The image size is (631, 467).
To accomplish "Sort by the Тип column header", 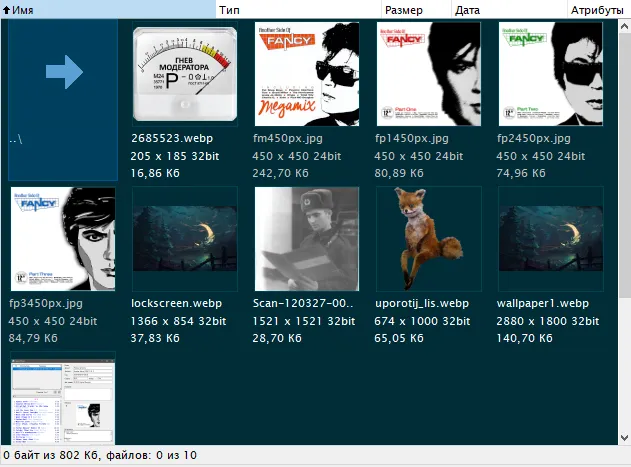I will click(298, 10).
